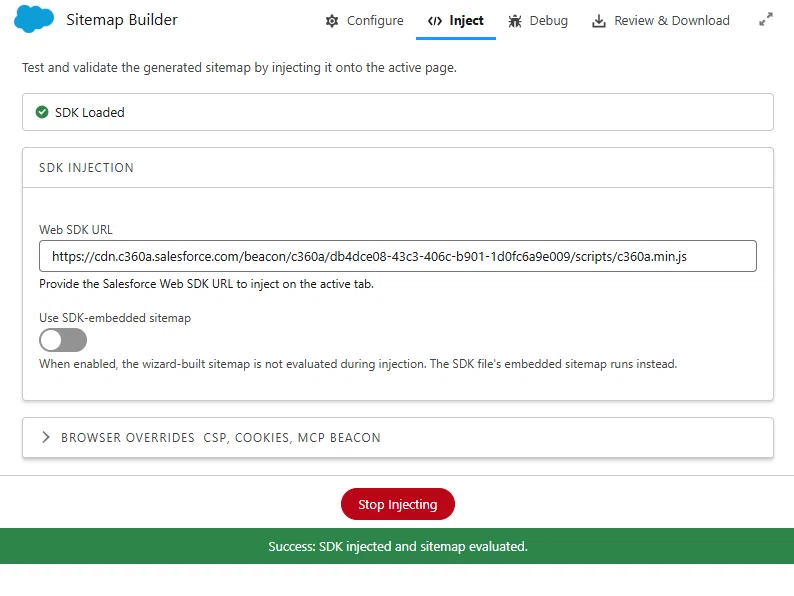Expand Browser Overrides section chevron
Image resolution: width=794 pixels, height=596 pixels.
click(x=46, y=437)
